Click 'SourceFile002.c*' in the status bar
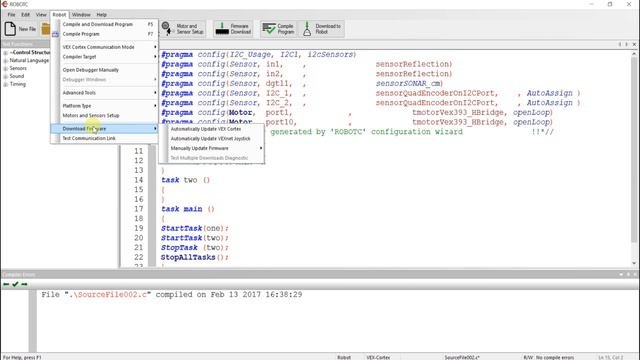The image size is (640, 360). (x=462, y=357)
